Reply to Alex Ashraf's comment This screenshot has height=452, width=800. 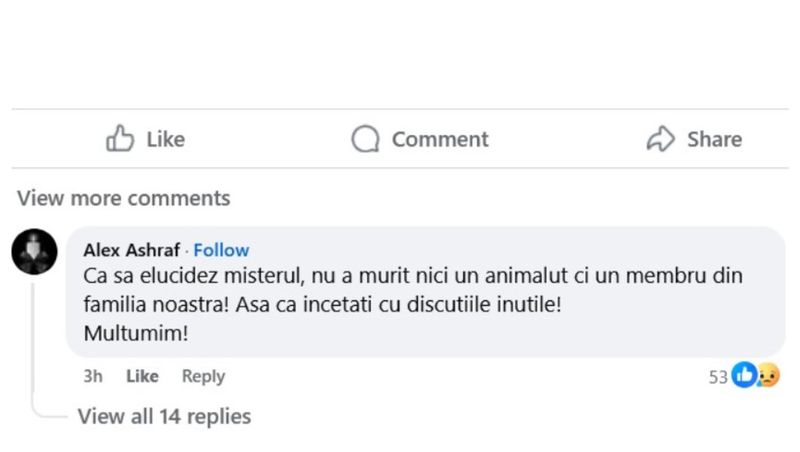[203, 376]
